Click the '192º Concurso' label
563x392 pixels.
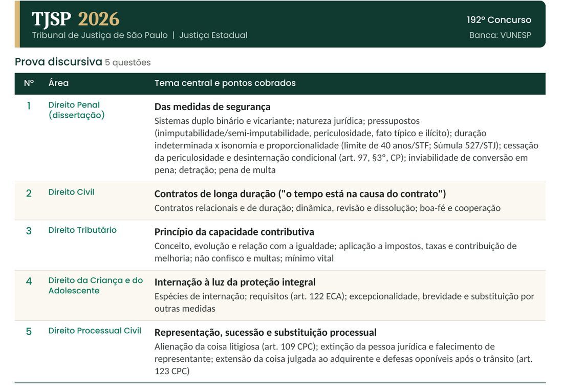coord(499,20)
